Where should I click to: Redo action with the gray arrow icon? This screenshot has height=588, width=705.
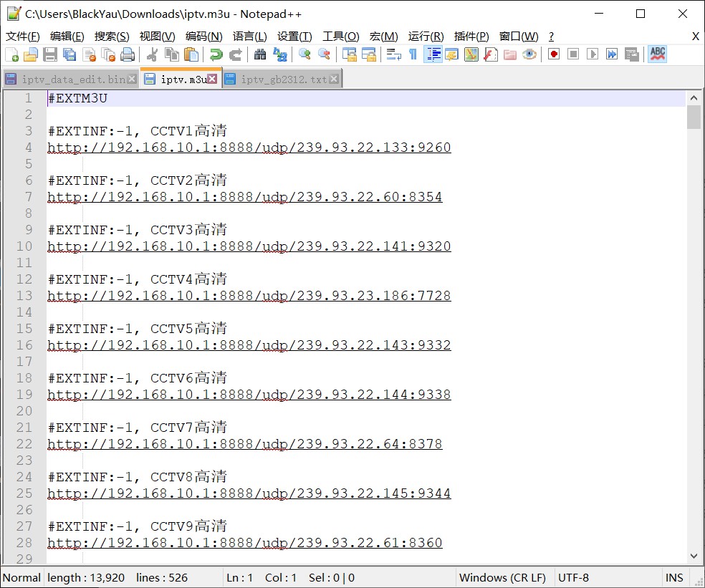[x=235, y=54]
